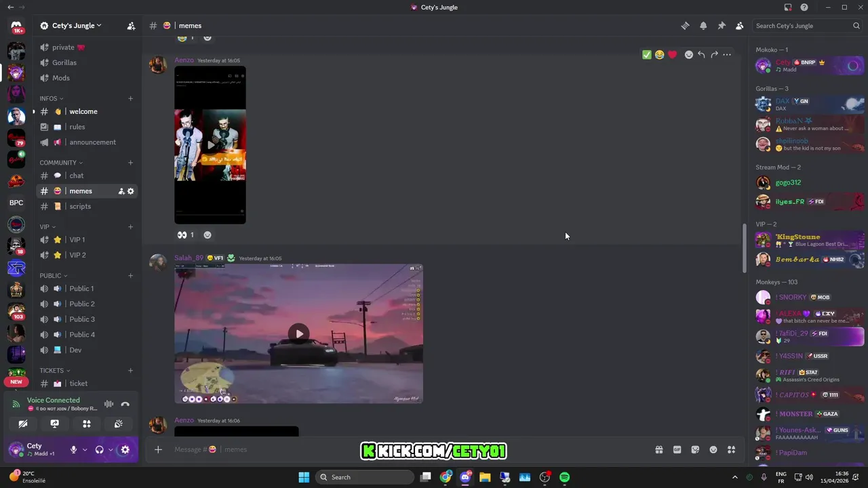Create invite for memes channel
Screen dimensions: 868x488
[121, 191]
